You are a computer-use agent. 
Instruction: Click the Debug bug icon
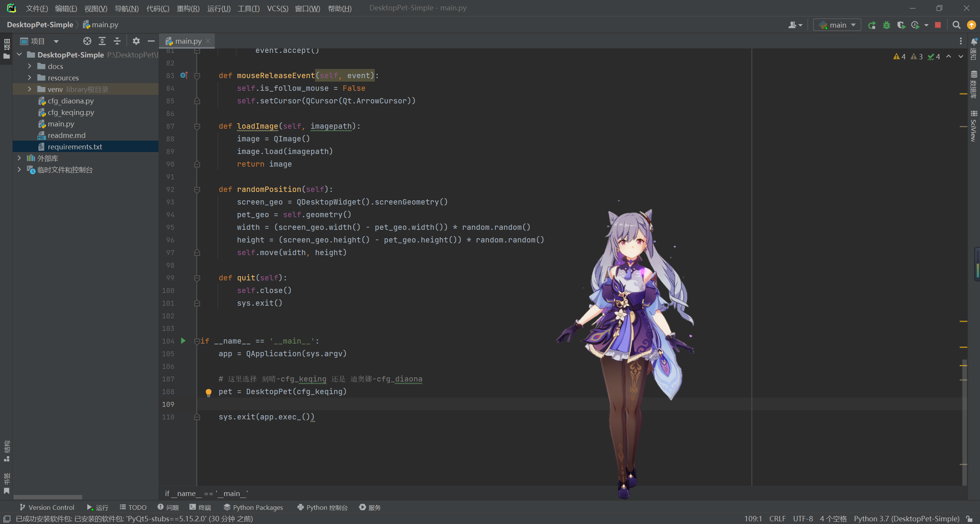click(x=887, y=25)
